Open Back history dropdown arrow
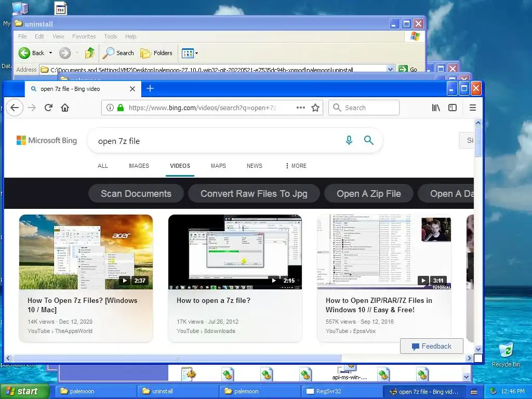Viewport: 532px width, 399px height. click(50, 53)
